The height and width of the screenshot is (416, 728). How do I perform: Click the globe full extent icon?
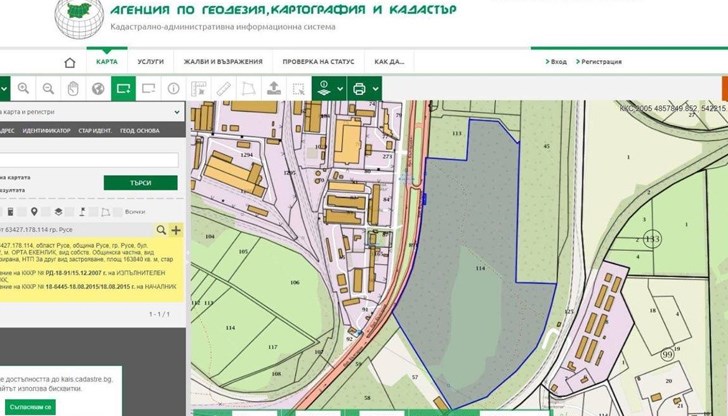(x=98, y=88)
